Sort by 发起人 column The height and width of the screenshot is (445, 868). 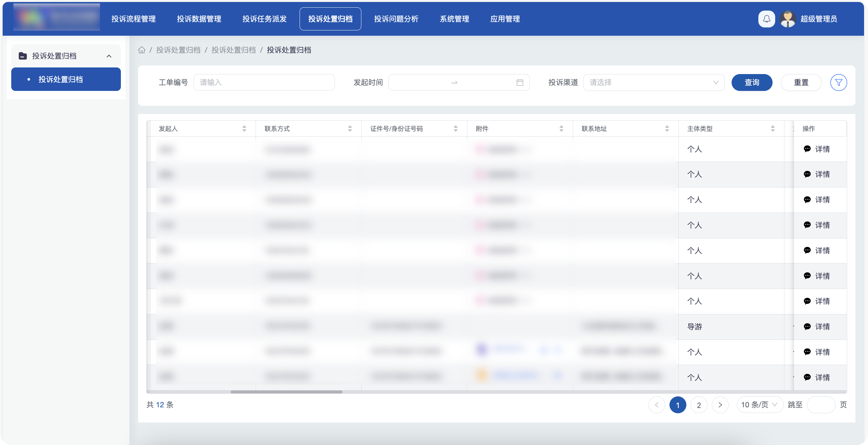tap(244, 129)
